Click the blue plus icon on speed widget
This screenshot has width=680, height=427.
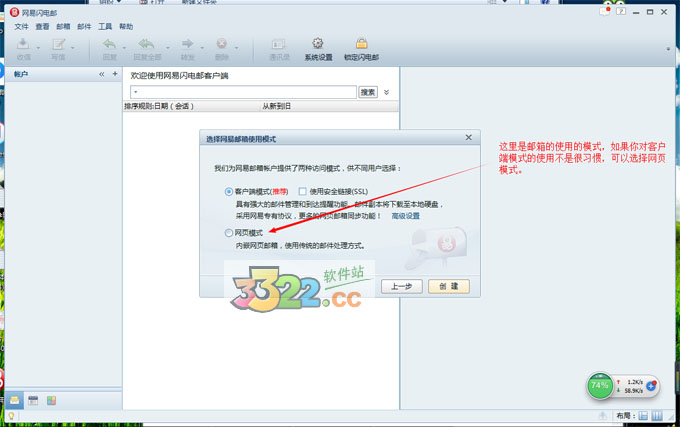click(x=651, y=386)
